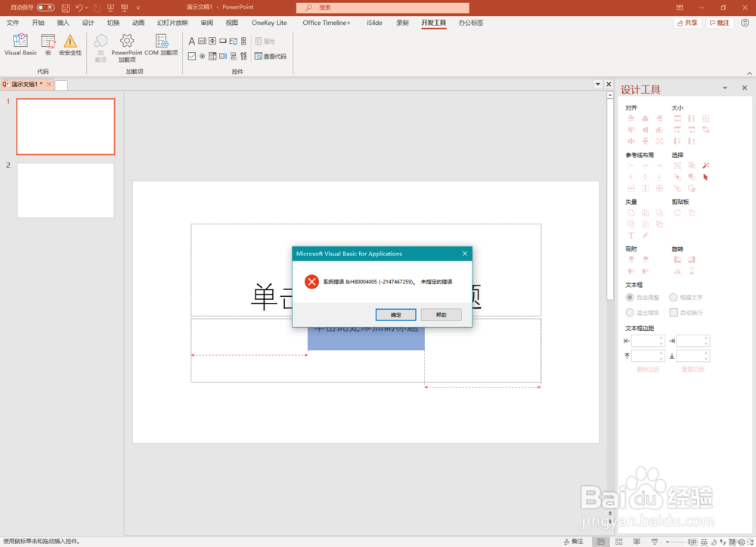The width and height of the screenshot is (756, 547).
Task: Select the Option Button control icon
Action: (x=202, y=57)
